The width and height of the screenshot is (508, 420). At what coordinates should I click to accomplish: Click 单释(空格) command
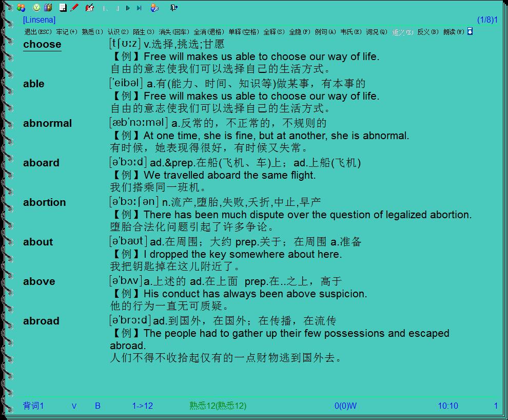click(244, 32)
